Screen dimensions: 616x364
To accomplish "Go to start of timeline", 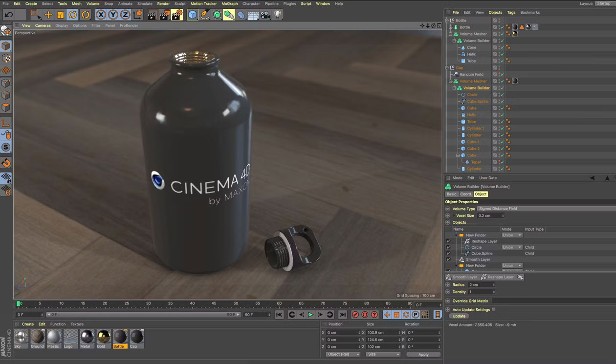I will click(x=279, y=315).
